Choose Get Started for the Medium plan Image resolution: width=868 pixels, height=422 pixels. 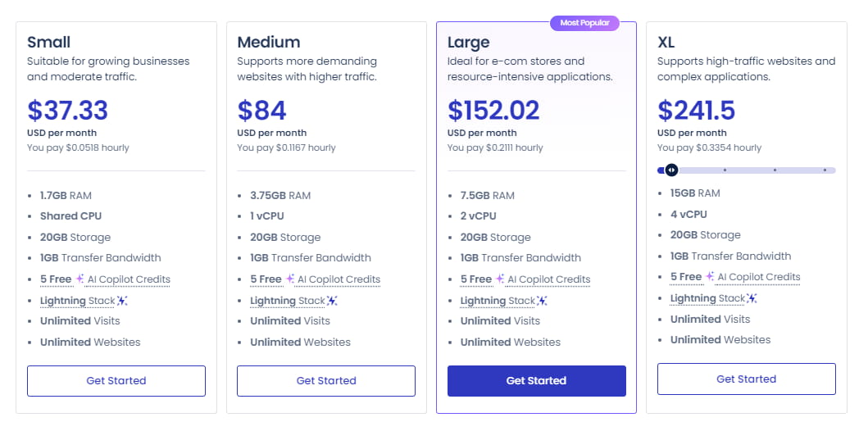coord(326,381)
